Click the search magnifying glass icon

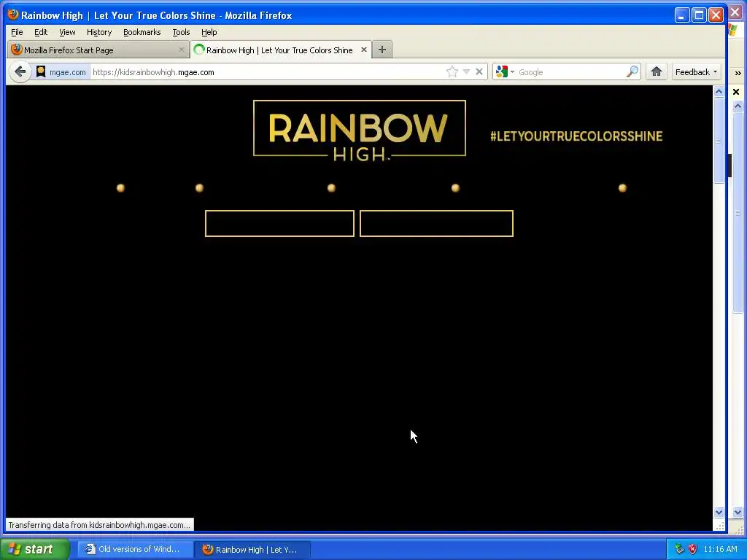tap(632, 72)
